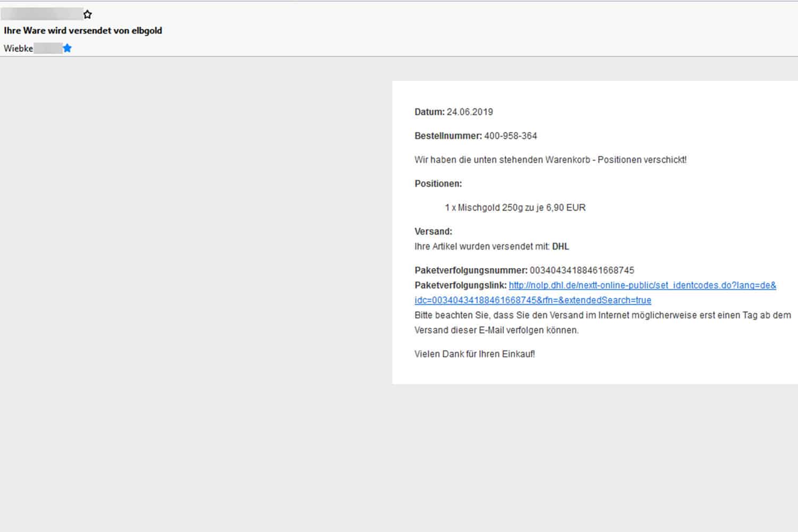
Task: Click the tracking number 00340434188461668745
Action: 582,270
